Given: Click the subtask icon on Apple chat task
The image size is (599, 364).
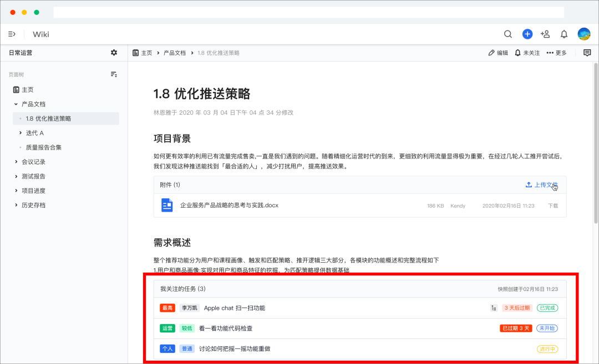Looking at the screenshot, I should coord(494,307).
